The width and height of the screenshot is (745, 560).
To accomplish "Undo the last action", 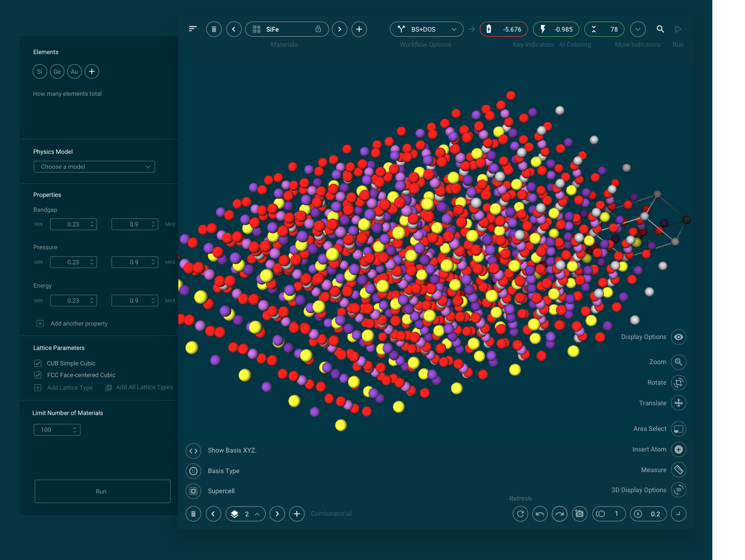I will click(540, 514).
